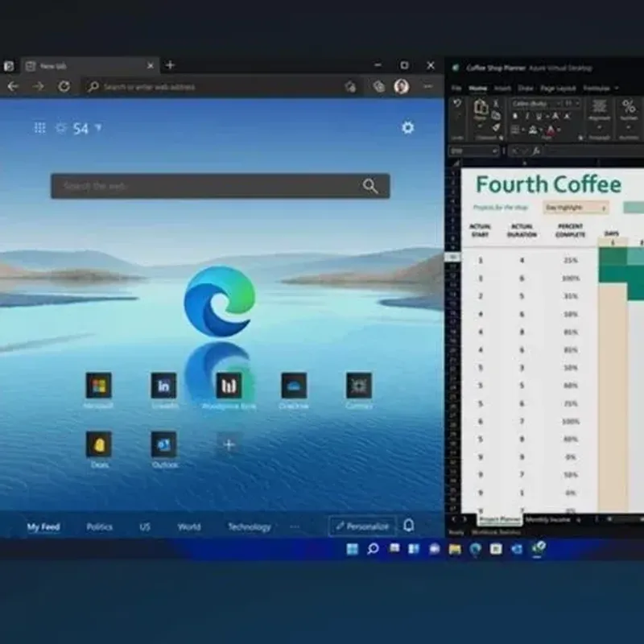This screenshot has height=644, width=644.
Task: Open the Technology feed section
Action: pos(250,527)
